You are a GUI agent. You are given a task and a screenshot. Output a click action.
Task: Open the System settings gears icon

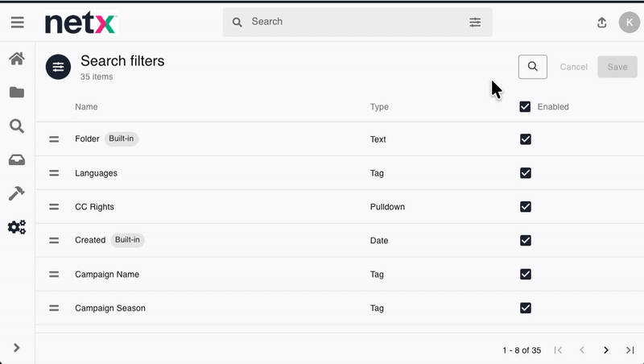(17, 227)
